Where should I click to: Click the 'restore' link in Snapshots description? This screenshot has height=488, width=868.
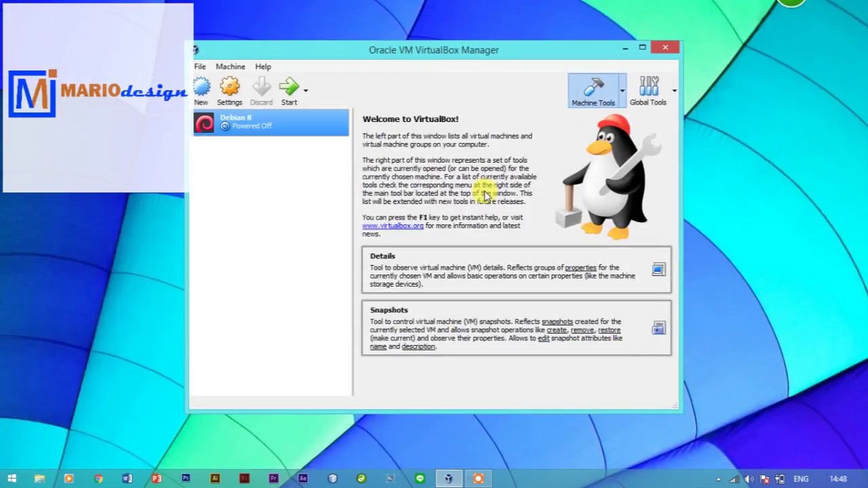click(x=609, y=330)
